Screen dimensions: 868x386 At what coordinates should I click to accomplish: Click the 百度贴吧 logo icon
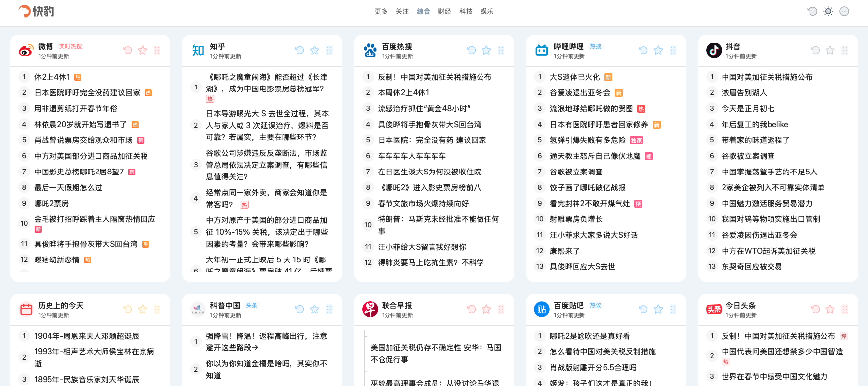pyautogui.click(x=542, y=309)
